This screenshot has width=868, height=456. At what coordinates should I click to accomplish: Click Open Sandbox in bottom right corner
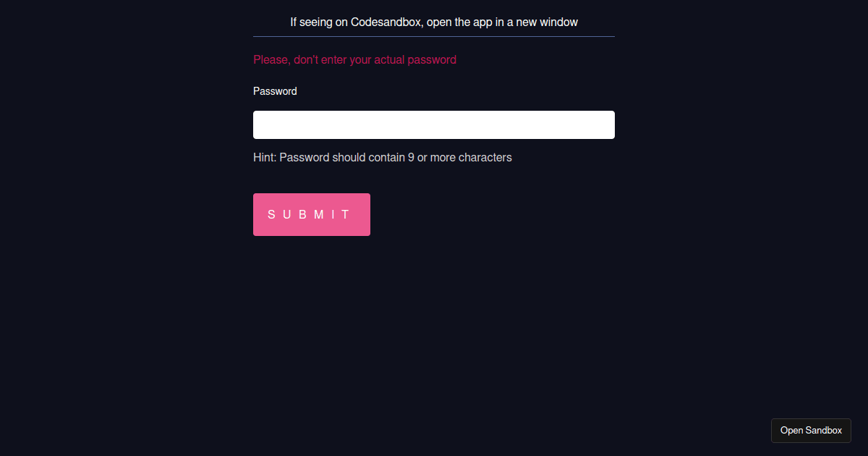pyautogui.click(x=811, y=430)
